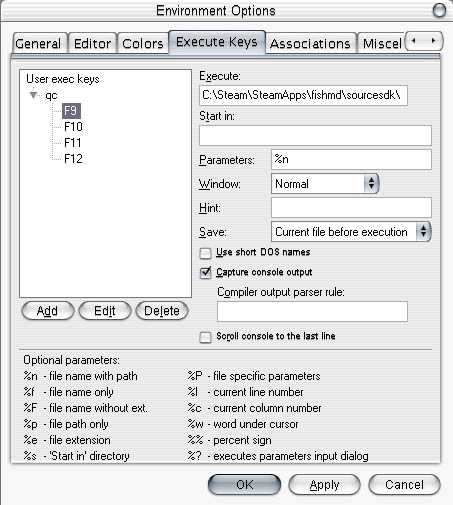Open the Save option dropdown
The image size is (453, 505).
pos(351,232)
